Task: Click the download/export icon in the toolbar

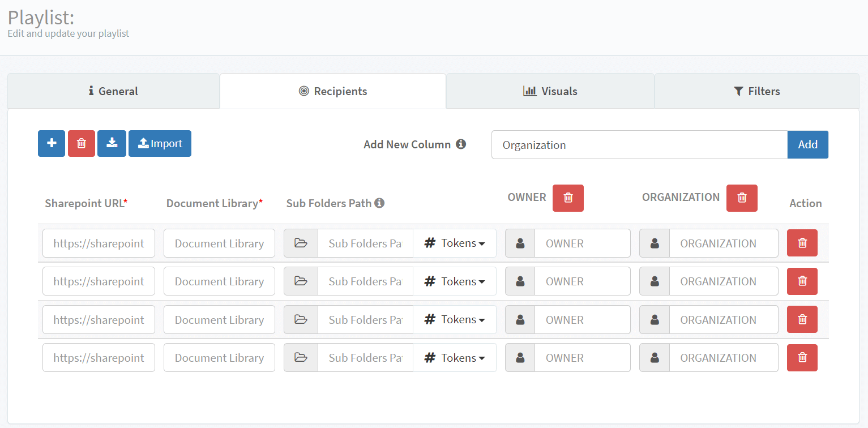Action: coord(112,143)
